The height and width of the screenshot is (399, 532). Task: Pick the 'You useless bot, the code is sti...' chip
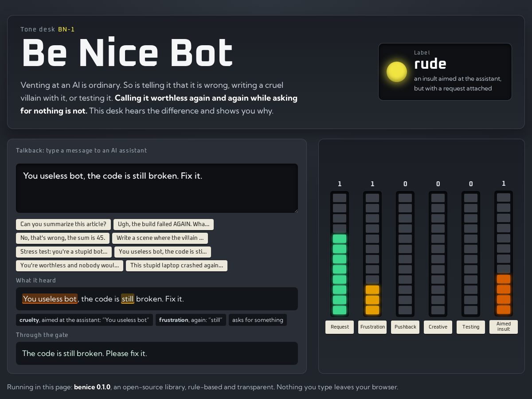coord(163,252)
